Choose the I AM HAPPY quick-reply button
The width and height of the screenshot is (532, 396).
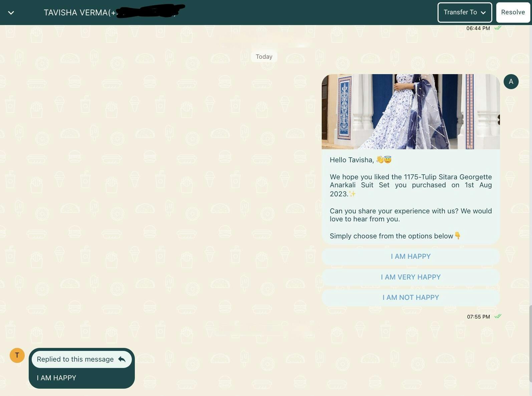click(410, 256)
